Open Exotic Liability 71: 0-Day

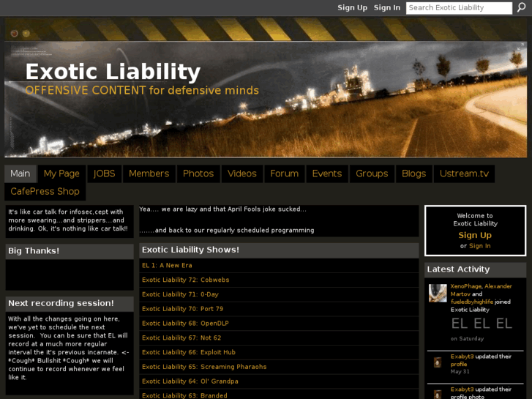coord(180,294)
